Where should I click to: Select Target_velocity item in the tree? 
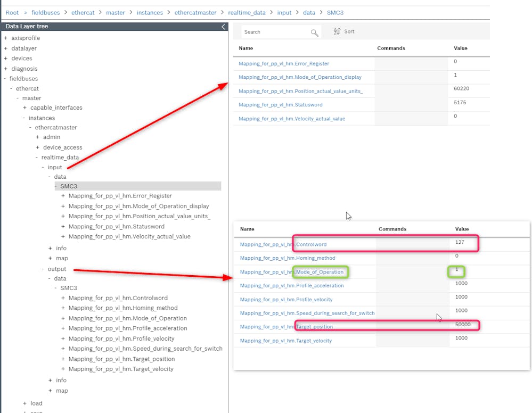click(x=121, y=369)
